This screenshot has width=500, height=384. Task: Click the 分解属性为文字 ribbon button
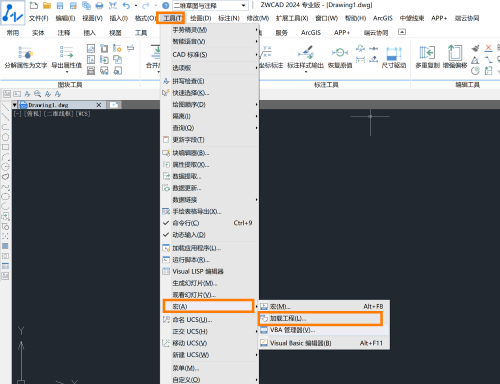[26, 57]
